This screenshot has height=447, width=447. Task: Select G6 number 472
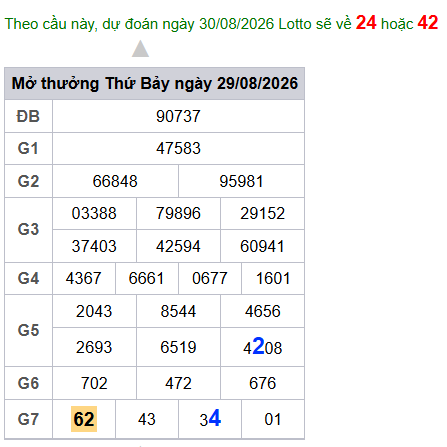click(x=178, y=383)
